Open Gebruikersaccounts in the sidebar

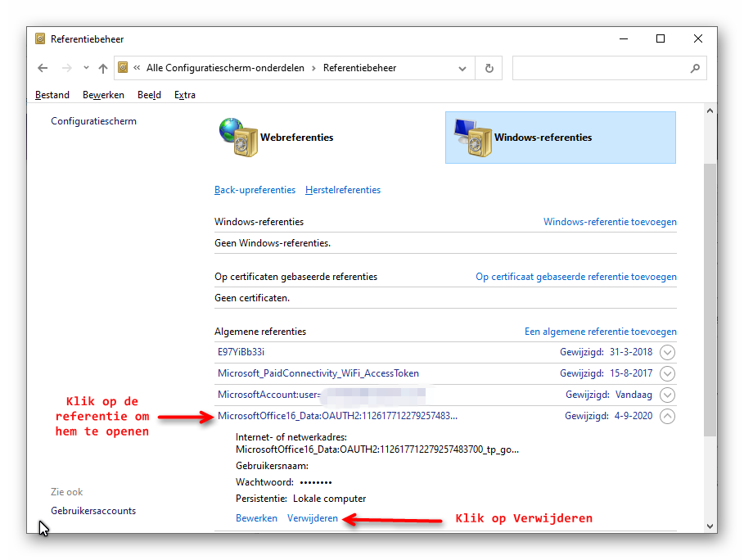(93, 511)
